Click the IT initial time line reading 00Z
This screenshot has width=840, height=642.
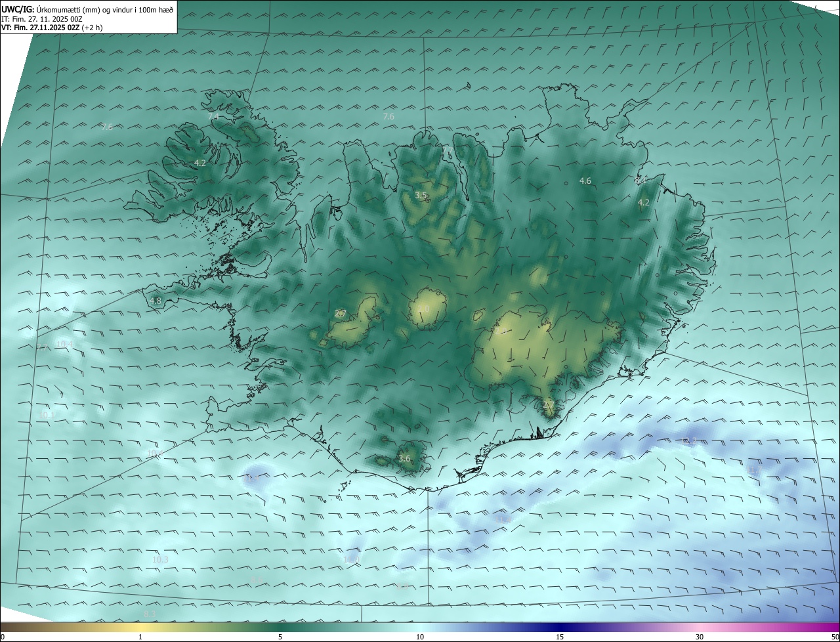42,19
